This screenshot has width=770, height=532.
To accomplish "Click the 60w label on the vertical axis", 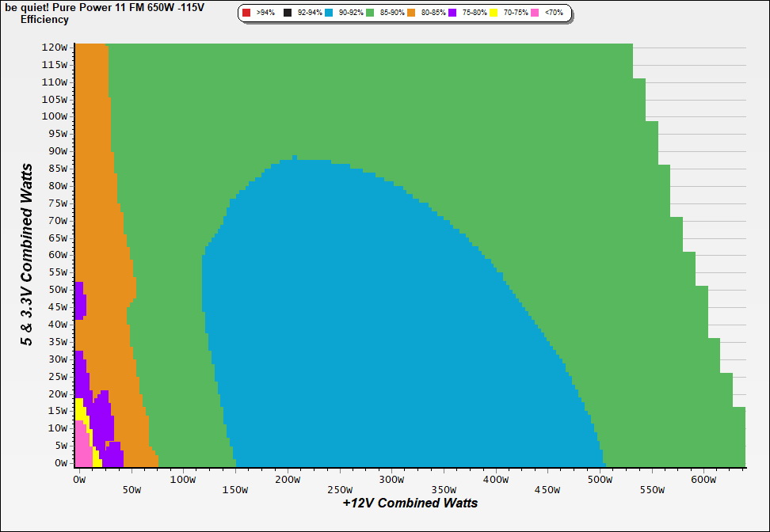I will click(x=55, y=255).
